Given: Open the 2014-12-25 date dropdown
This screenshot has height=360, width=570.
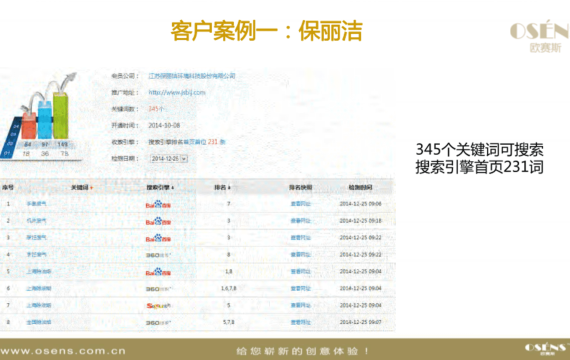Looking at the screenshot, I should click(x=184, y=159).
